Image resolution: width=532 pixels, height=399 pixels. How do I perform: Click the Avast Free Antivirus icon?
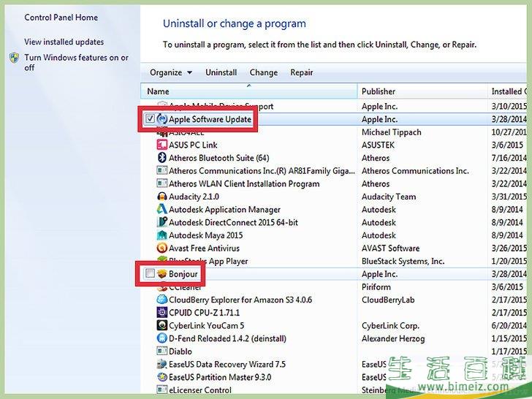pos(161,248)
